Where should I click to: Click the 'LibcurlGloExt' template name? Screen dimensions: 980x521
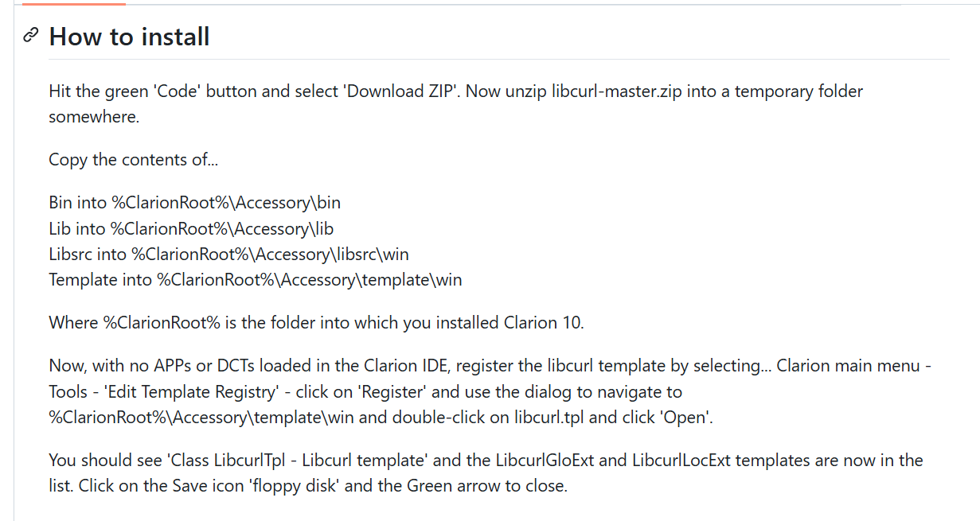[x=546, y=460]
